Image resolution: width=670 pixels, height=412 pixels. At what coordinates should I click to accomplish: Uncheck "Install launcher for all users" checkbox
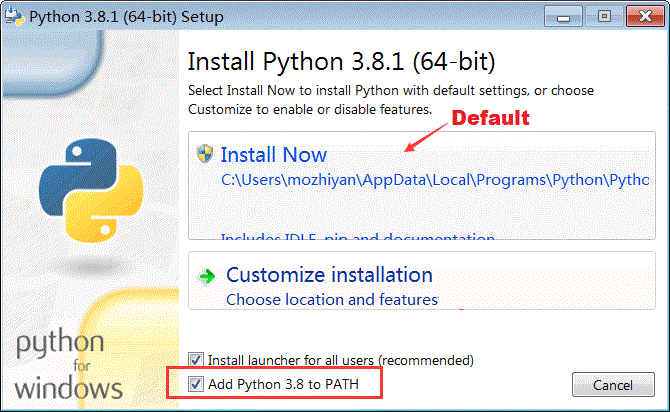click(x=196, y=359)
